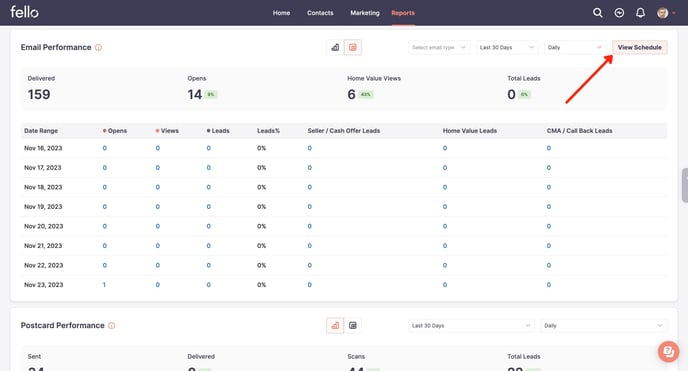
Task: Open the Select email type dropdown
Action: click(x=439, y=47)
